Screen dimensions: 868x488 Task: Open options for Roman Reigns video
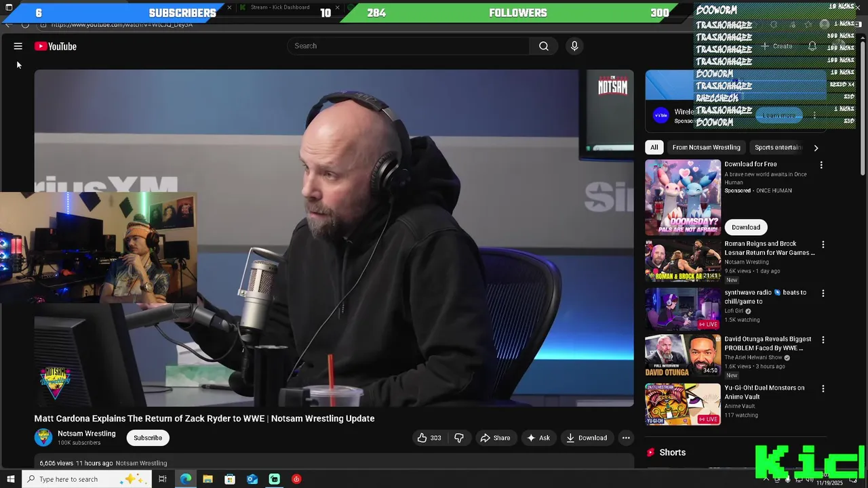coord(823,245)
